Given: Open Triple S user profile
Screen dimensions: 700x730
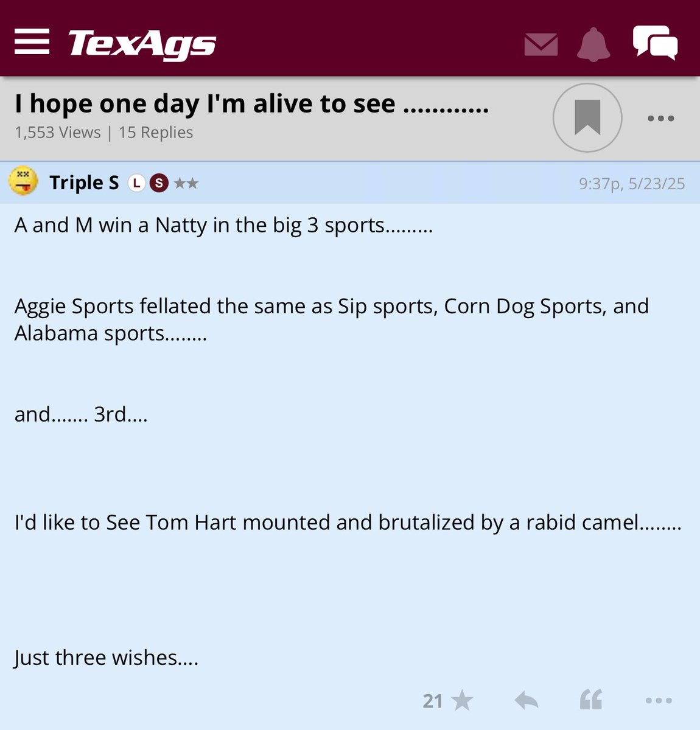Looking at the screenshot, I should 84,182.
